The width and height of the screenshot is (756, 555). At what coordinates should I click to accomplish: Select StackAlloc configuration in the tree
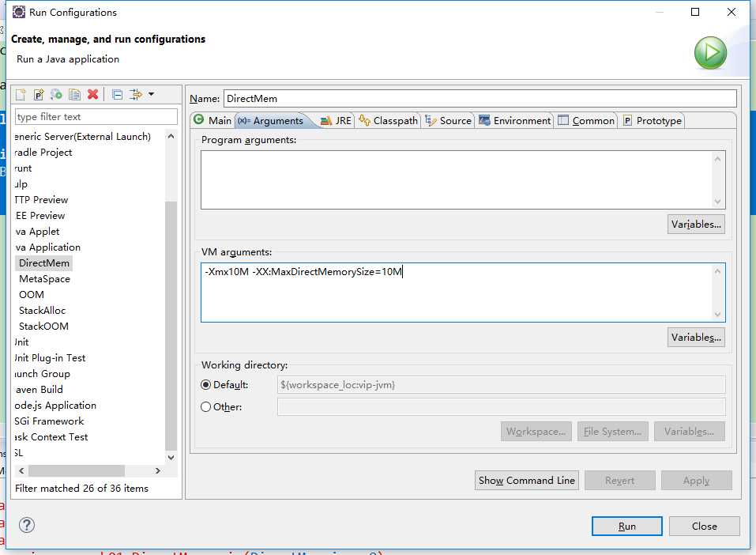(42, 311)
